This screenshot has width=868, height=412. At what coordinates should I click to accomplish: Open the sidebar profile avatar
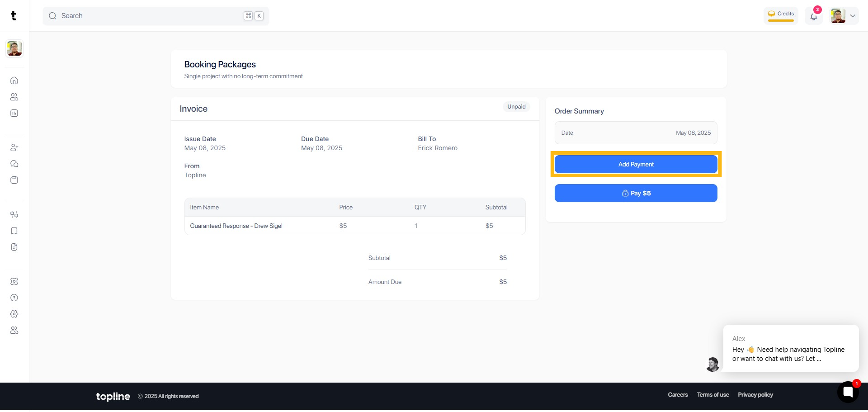click(14, 48)
